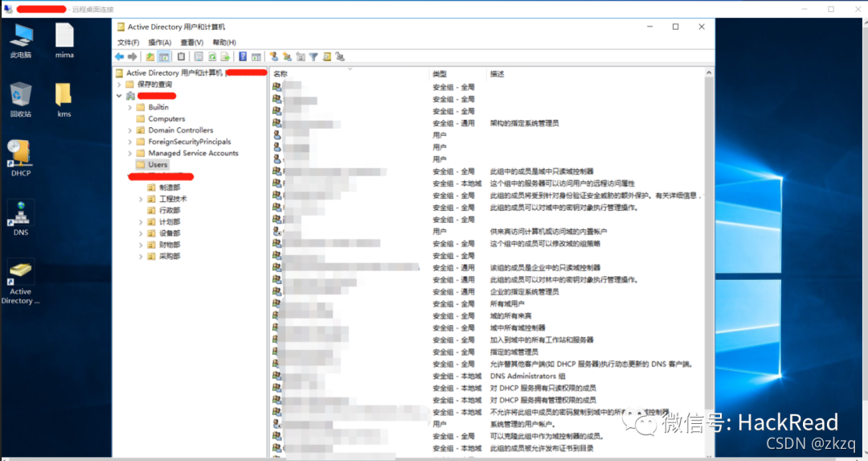Click the Create new organizational unit icon

[301, 56]
